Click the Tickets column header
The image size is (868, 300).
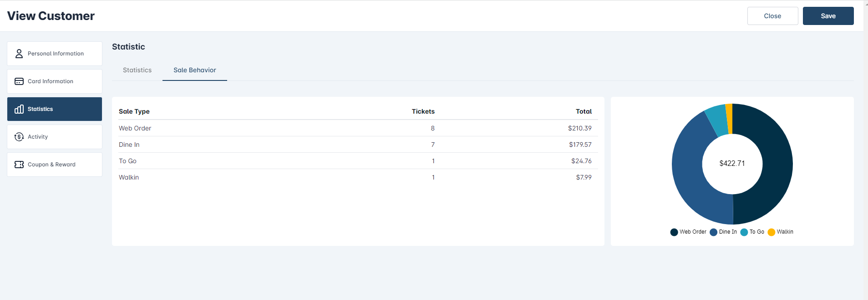click(x=423, y=111)
